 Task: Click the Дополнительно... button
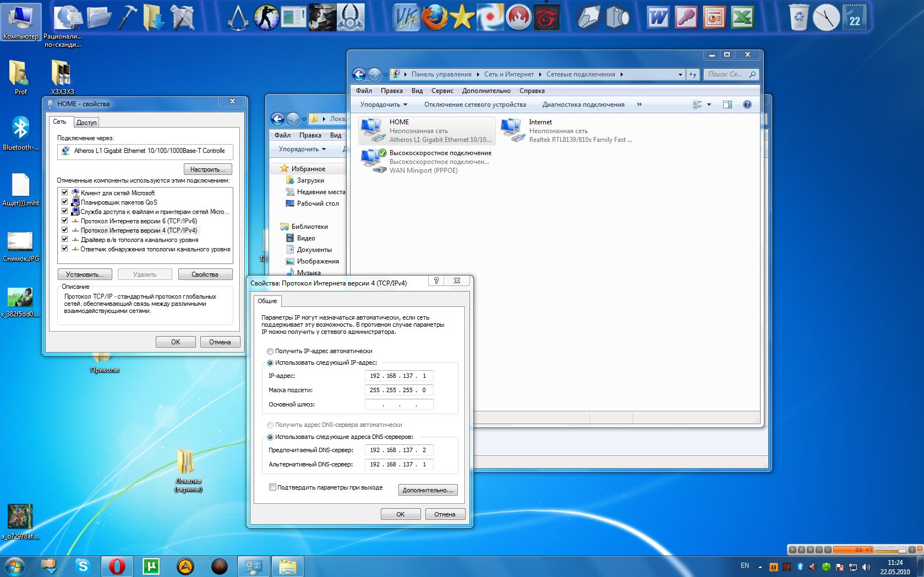(428, 490)
